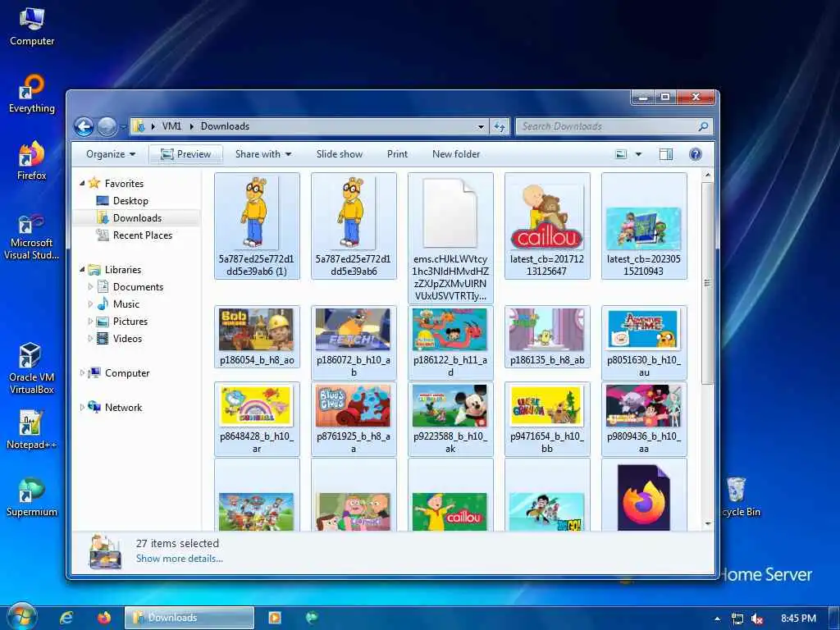Select the Adventure Time p8051630 thumbnail
The image size is (840, 630).
click(x=643, y=343)
